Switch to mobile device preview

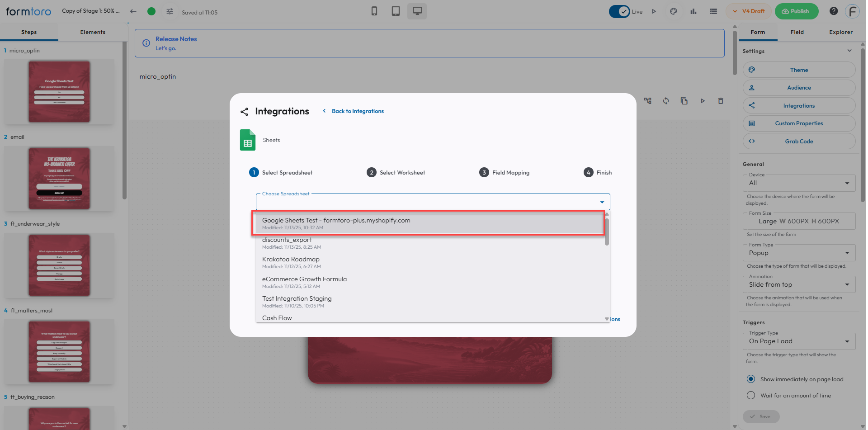pos(374,11)
